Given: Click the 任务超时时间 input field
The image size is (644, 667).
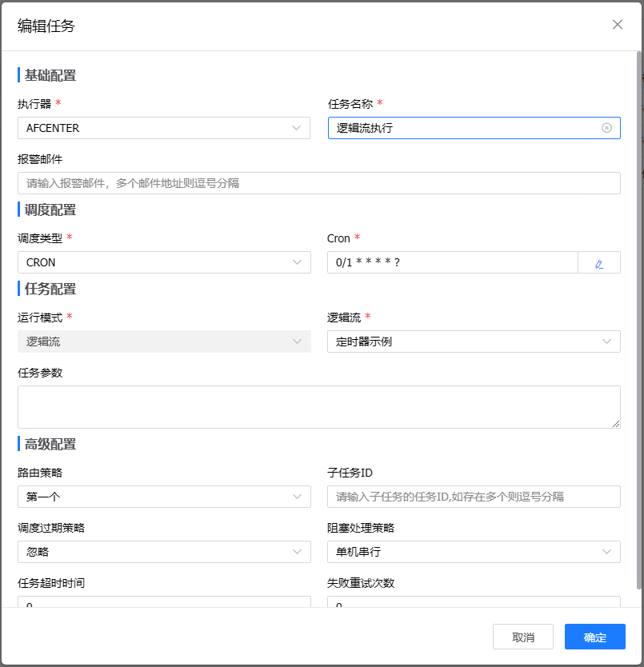Looking at the screenshot, I should coord(164,602).
